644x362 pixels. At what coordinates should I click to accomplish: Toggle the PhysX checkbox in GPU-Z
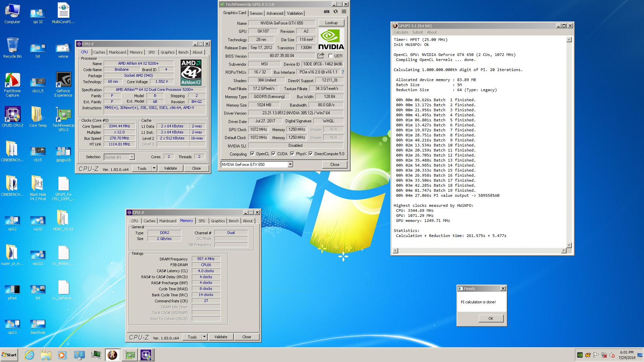click(x=292, y=154)
